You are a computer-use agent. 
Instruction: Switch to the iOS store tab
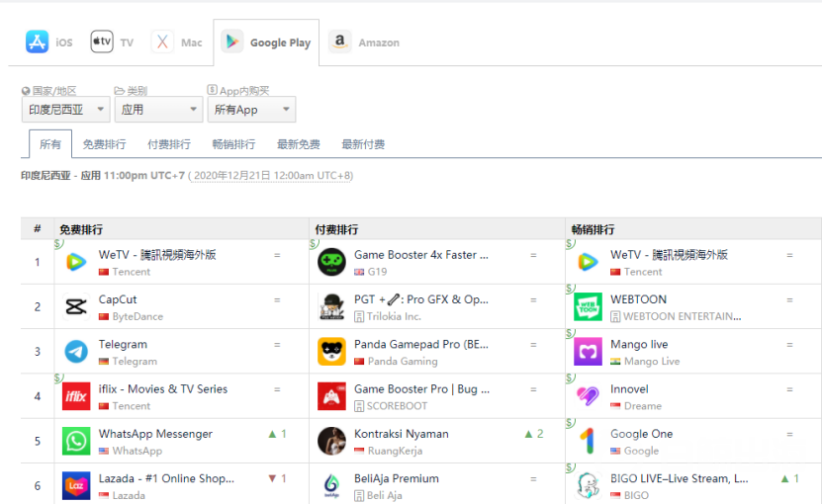click(49, 42)
